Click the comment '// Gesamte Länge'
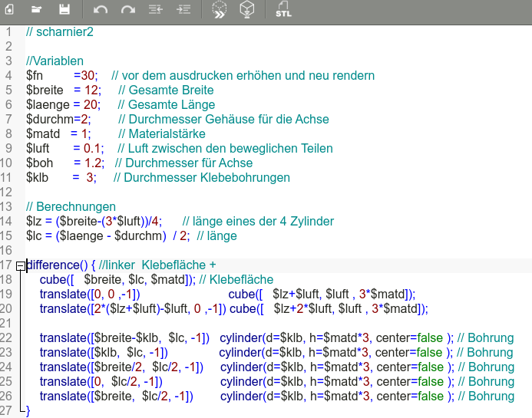The height and width of the screenshot is (418, 532). click(x=167, y=105)
